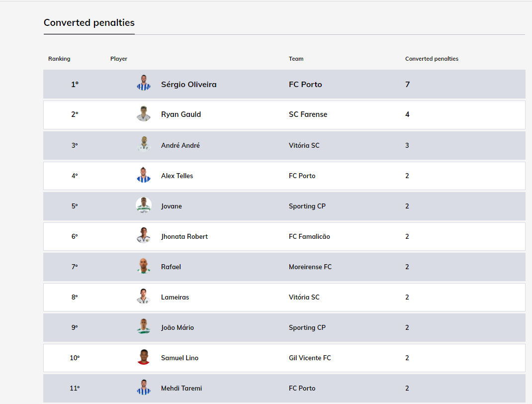Click Samuel Lino's avatar image

(144, 357)
